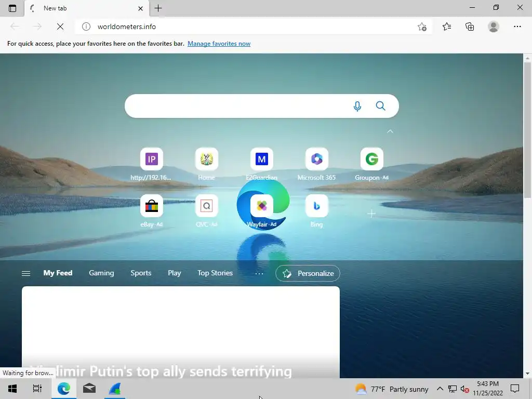The image size is (532, 399).
Task: Open the shark fin app on taskbar
Action: click(x=115, y=389)
